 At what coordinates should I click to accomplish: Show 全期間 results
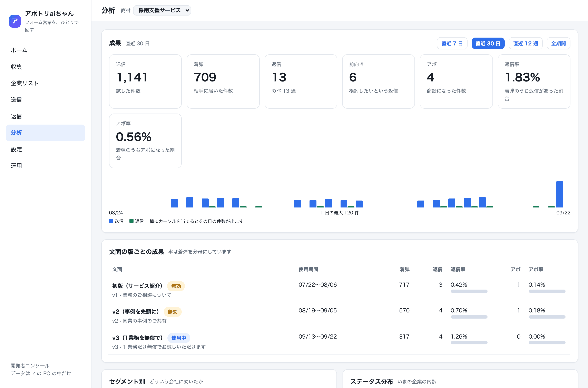(x=558, y=43)
